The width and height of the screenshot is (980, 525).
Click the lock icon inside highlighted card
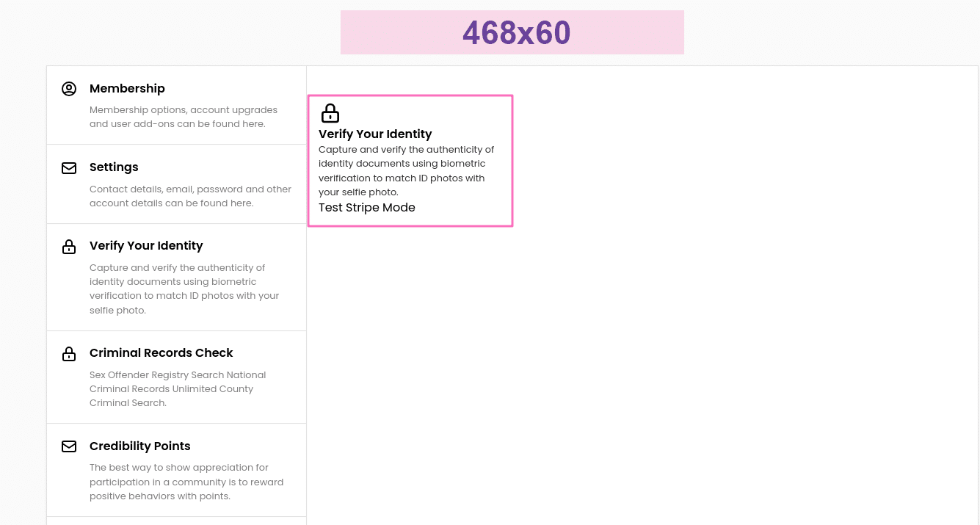(x=330, y=113)
